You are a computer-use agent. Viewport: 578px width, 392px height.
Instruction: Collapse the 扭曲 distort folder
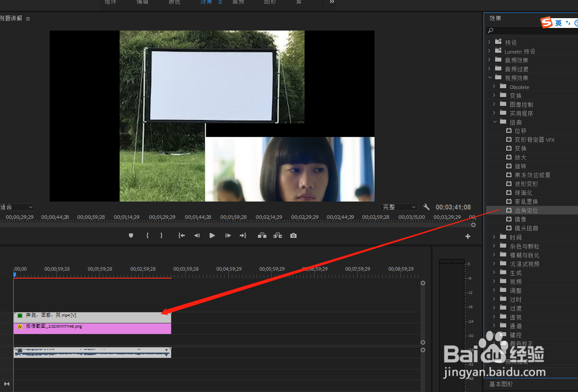pos(494,122)
